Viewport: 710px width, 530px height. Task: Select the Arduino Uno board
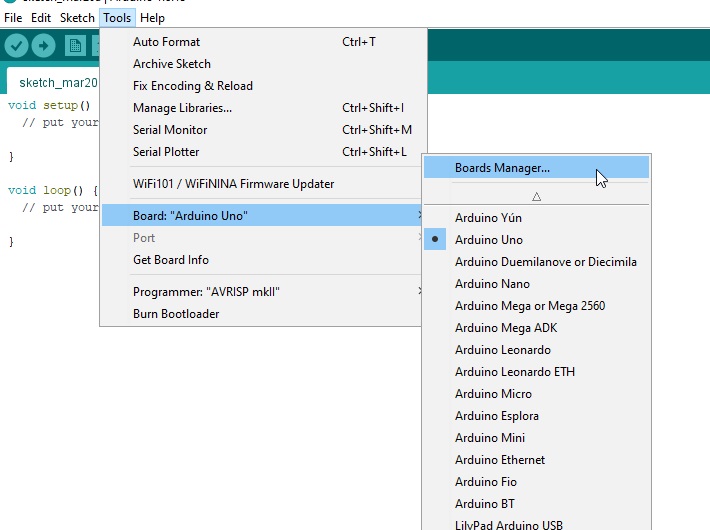537,239
